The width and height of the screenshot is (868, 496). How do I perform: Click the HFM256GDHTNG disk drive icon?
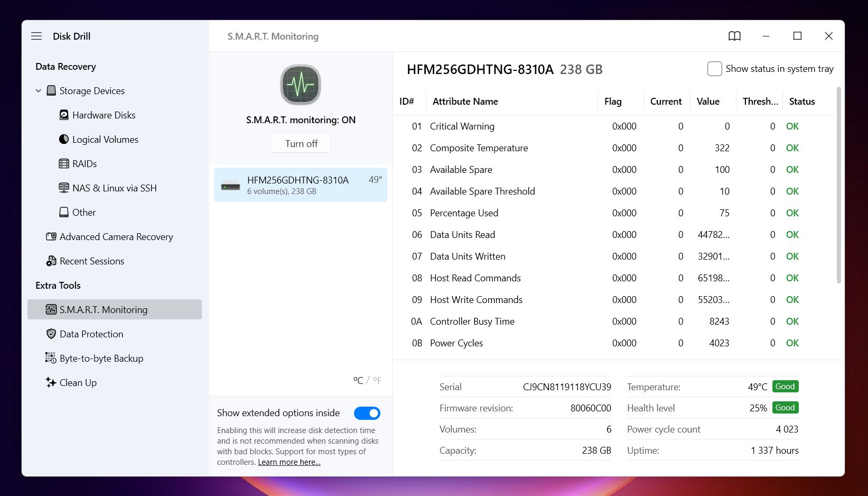(231, 186)
